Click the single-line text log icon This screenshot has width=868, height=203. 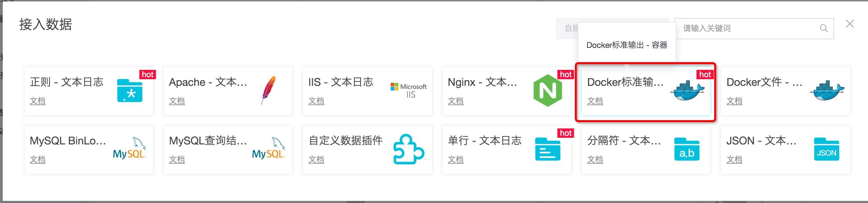(x=547, y=149)
